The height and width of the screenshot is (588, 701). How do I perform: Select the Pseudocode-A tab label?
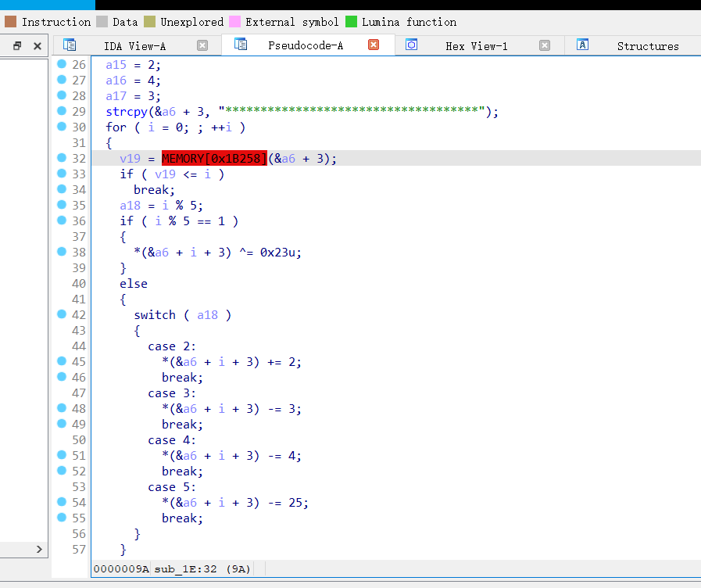point(305,46)
